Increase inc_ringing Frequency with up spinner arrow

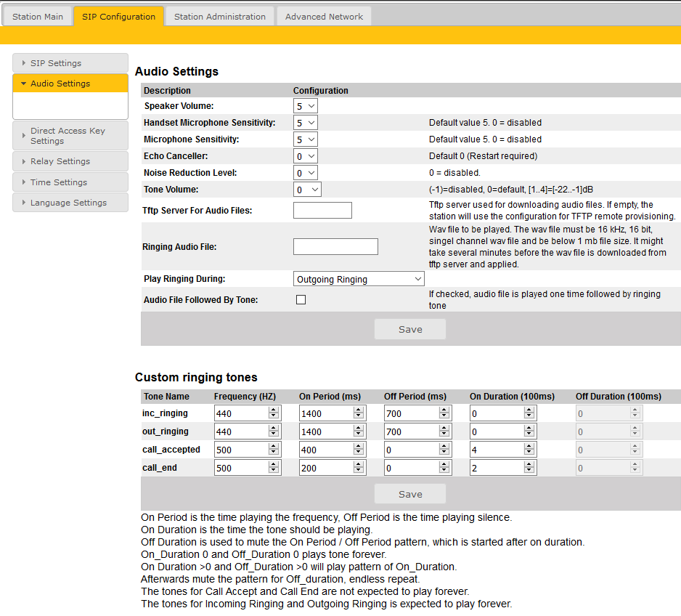click(274, 410)
